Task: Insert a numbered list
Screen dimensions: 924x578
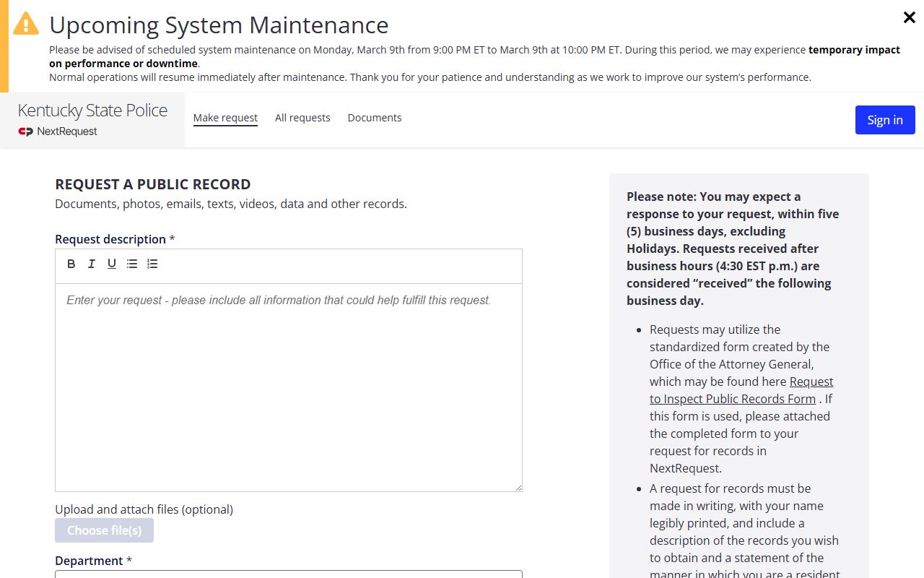Action: [x=152, y=264]
